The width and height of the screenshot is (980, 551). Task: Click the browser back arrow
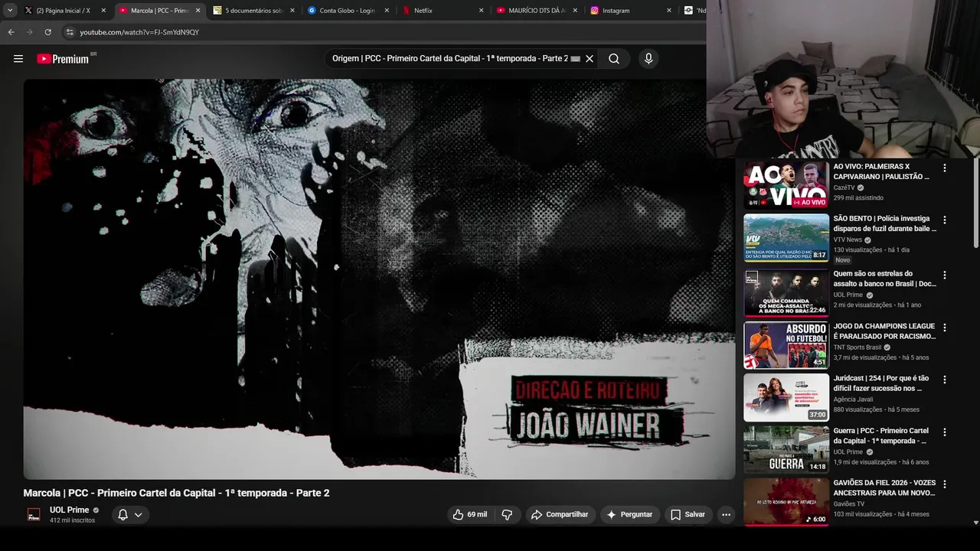point(11,32)
